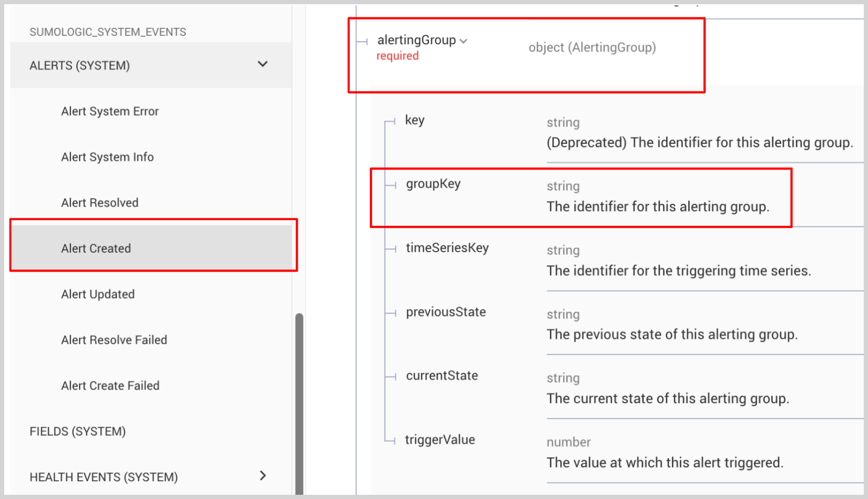This screenshot has height=499, width=868.
Task: Open the Alert System Error event
Action: point(109,111)
